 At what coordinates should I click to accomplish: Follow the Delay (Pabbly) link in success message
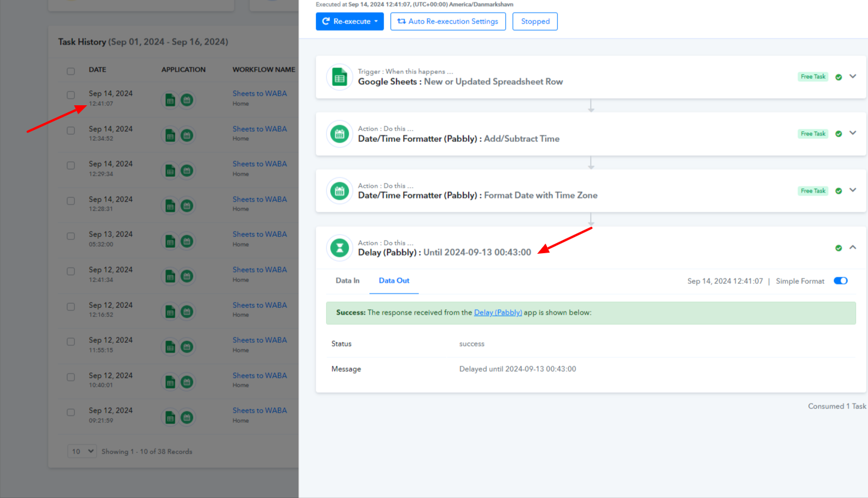[x=498, y=313]
